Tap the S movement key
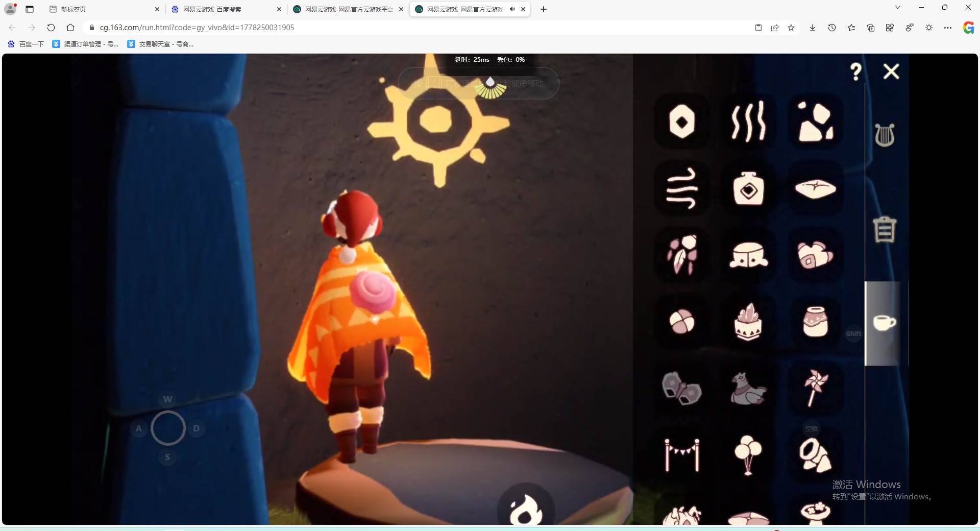Screen dimensions: 980x531 (167, 457)
